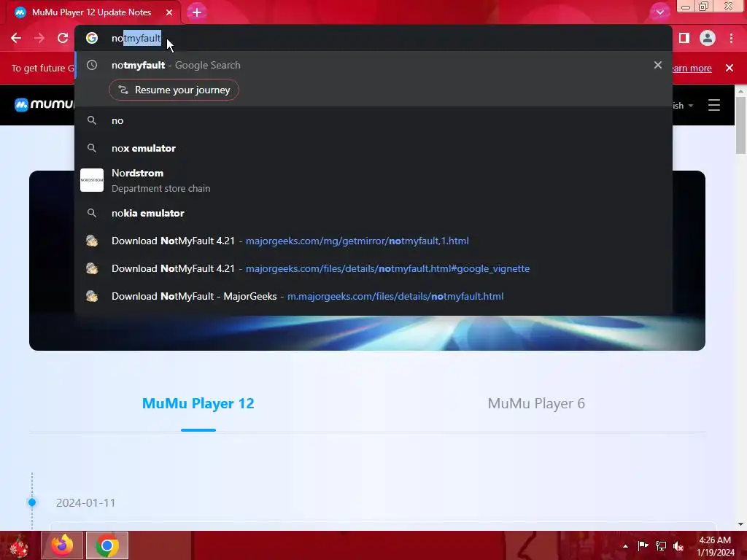Viewport: 747px width, 560px height.
Task: Switch to the MuMu Player 12 tab
Action: coord(198,404)
